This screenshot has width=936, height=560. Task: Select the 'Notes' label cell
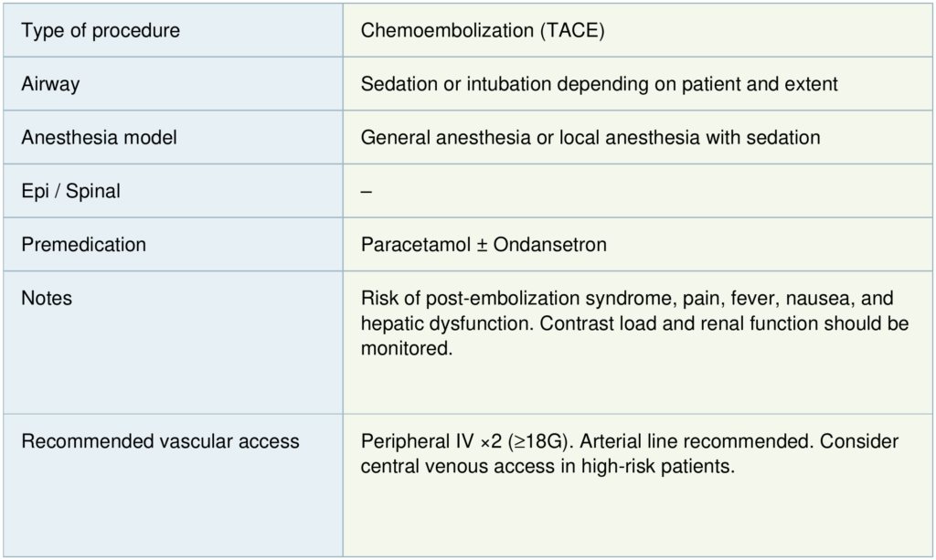(47, 299)
